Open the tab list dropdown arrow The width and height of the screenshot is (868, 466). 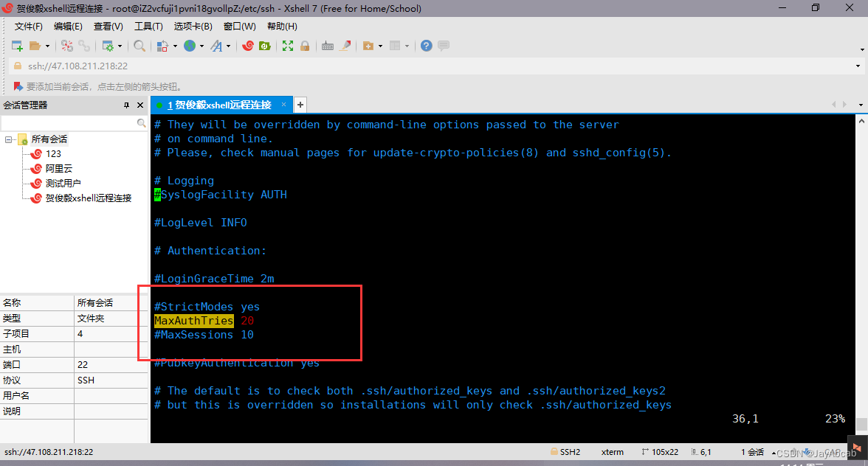click(x=861, y=105)
